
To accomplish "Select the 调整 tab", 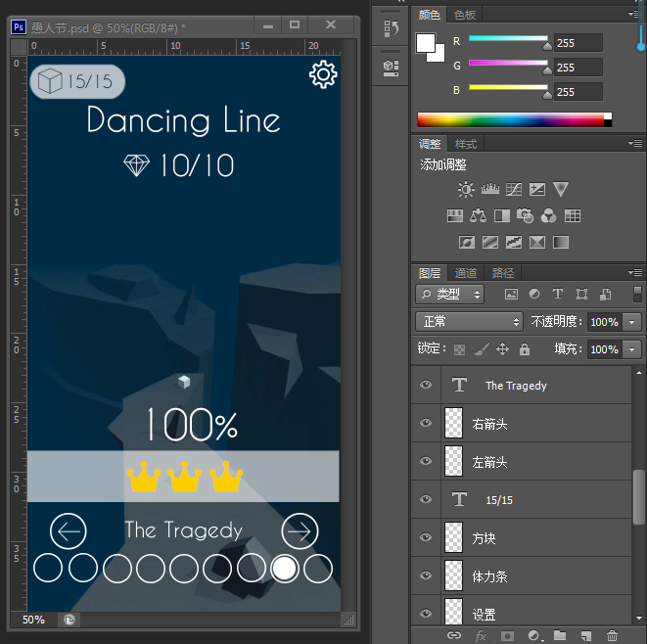I will pos(430,144).
